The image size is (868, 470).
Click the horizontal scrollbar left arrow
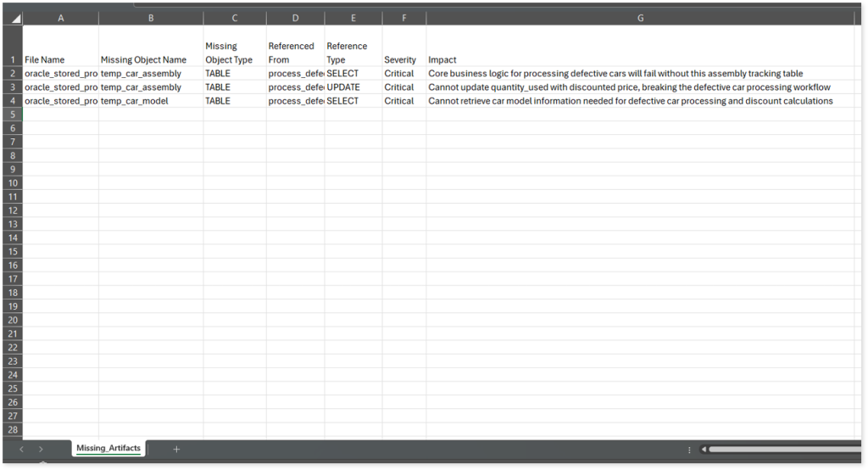pos(704,449)
